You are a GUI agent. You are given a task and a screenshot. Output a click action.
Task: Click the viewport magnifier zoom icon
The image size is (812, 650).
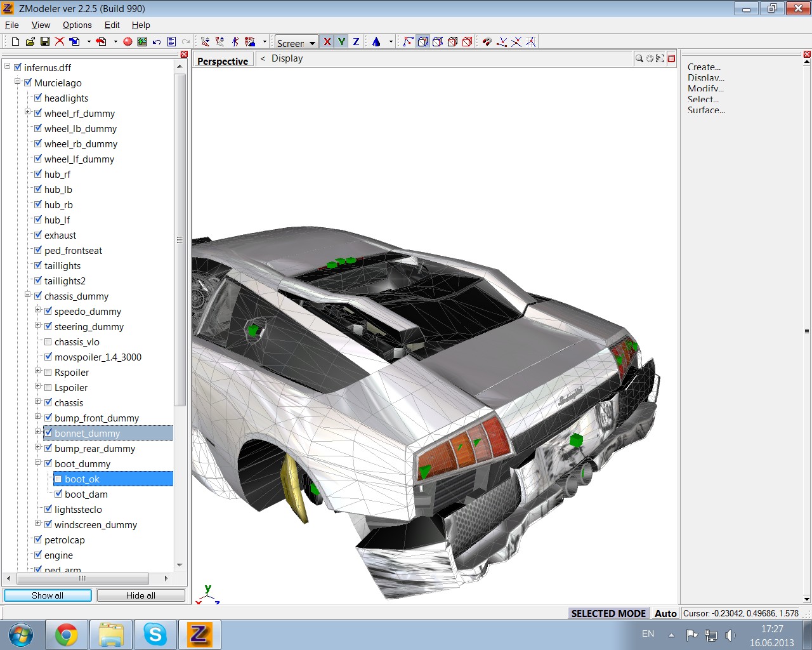[639, 58]
